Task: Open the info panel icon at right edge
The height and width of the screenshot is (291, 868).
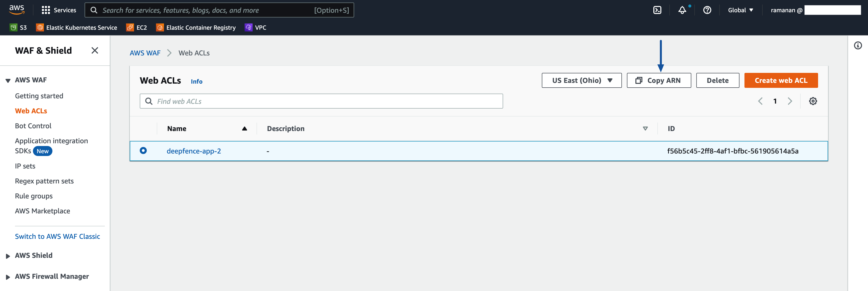Action: (x=858, y=45)
